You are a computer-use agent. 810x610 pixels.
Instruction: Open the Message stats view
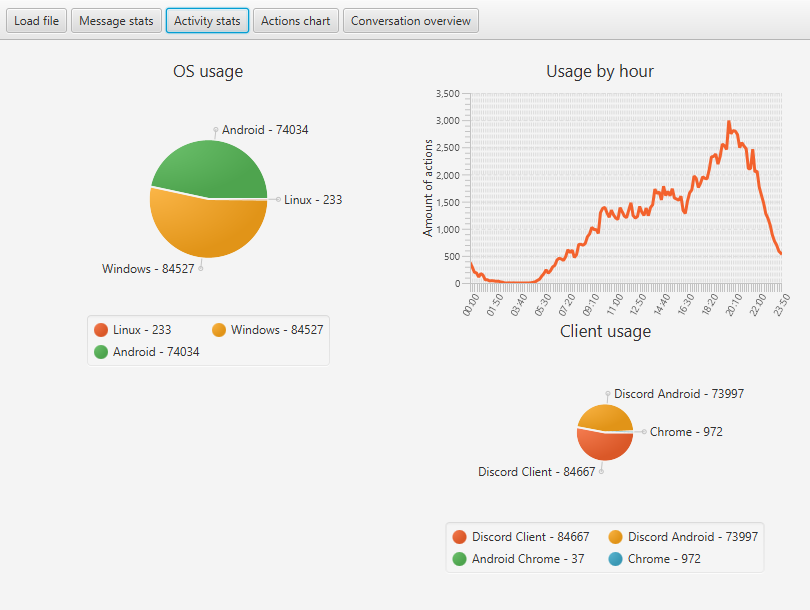(116, 21)
